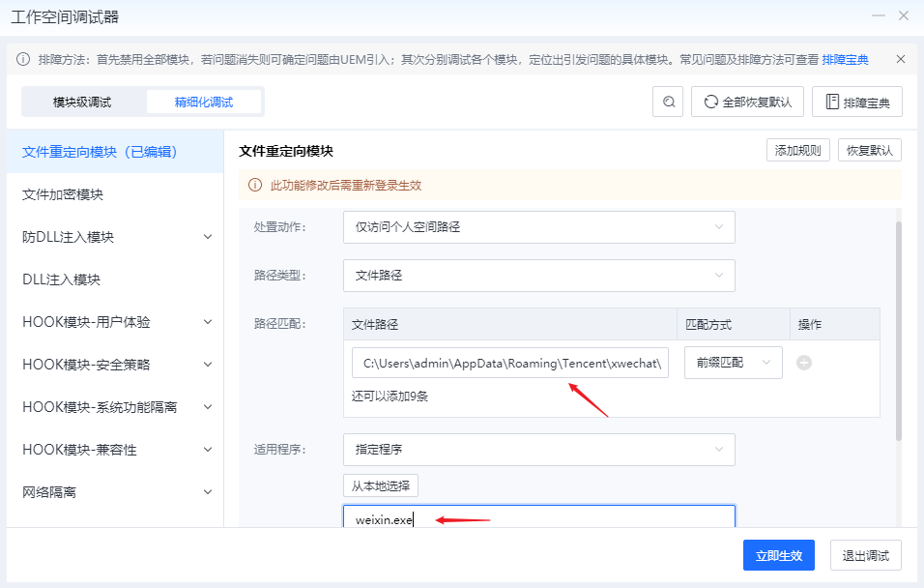This screenshot has height=588, width=924.
Task: Open the 适用程序 dropdown
Action: 538,449
